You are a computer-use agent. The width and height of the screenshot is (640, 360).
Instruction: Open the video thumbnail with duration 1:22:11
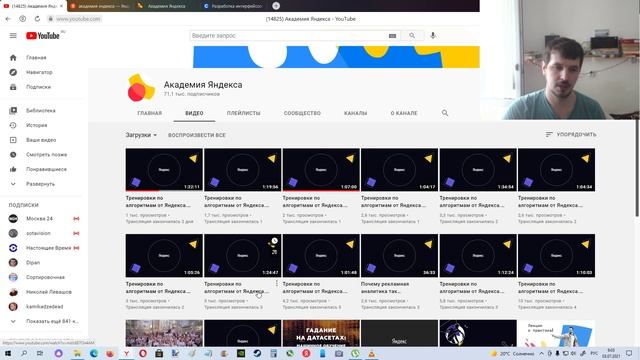pos(164,170)
